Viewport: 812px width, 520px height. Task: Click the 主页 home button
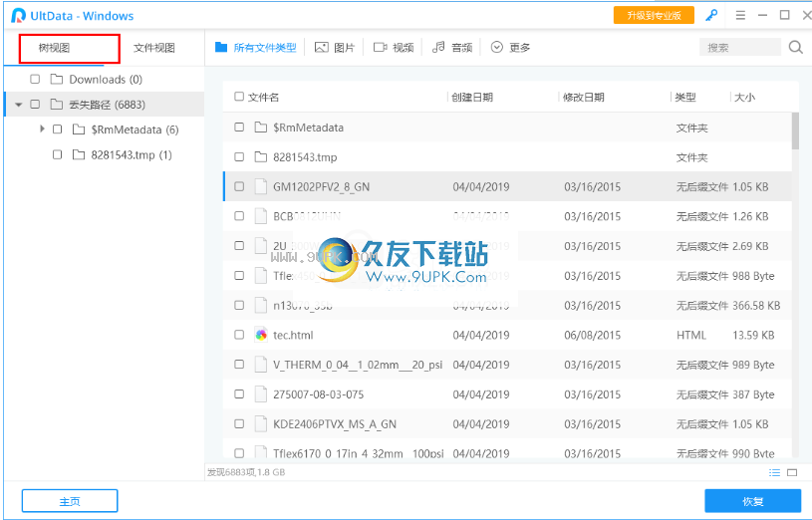(x=70, y=501)
